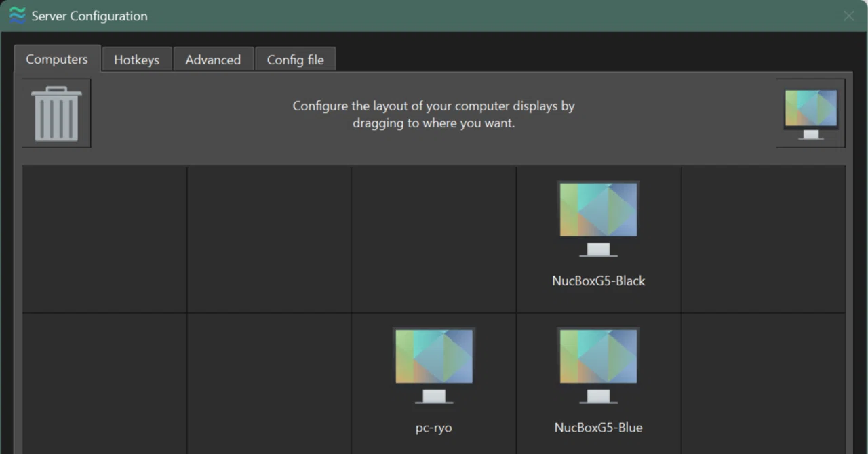Select the NucBoxG5-Black computer monitor
The image size is (868, 454).
click(598, 219)
